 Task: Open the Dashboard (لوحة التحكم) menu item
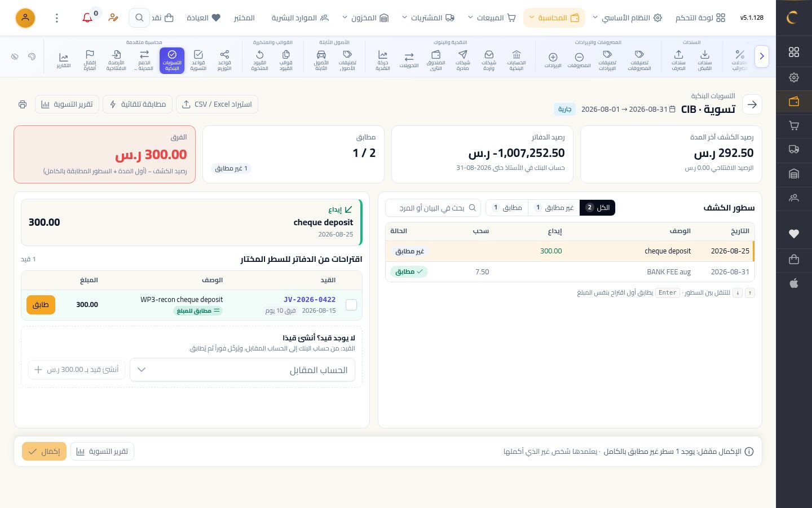click(x=700, y=18)
